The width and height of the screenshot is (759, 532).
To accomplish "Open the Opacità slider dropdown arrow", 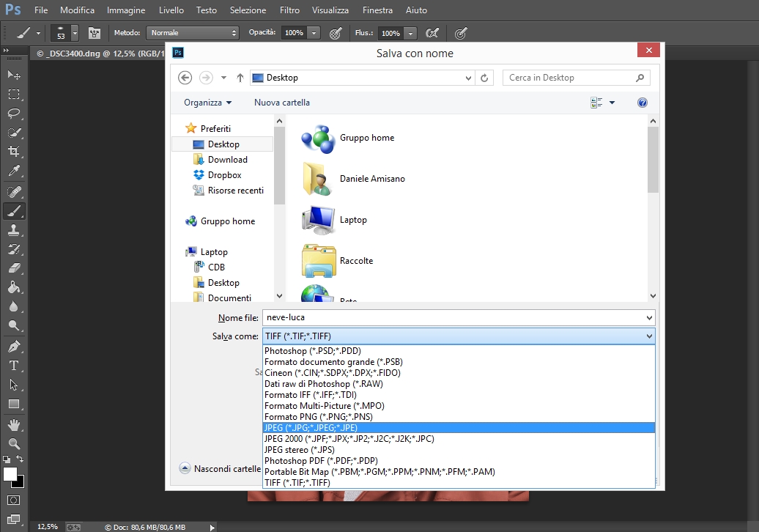I will [x=314, y=33].
